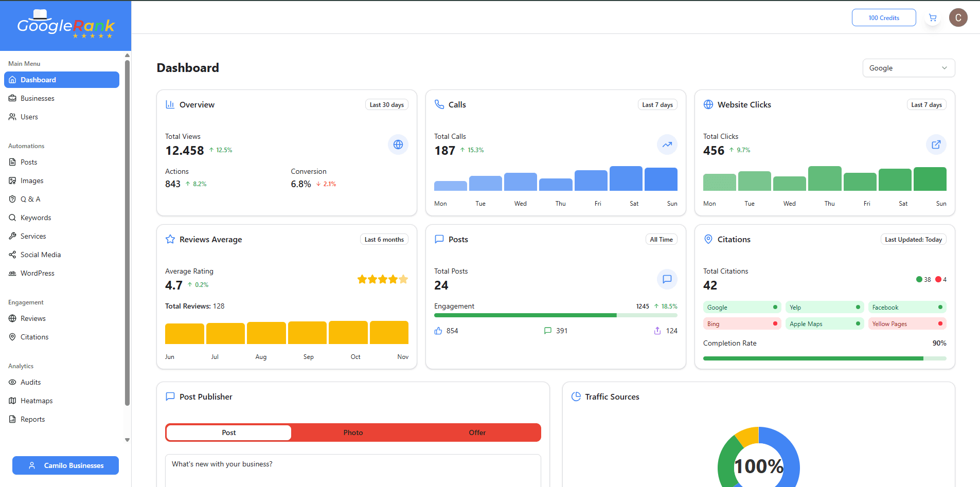Screen dimensions: 980x487
Task: Click the message icon beside Posts card title
Action: click(439, 239)
